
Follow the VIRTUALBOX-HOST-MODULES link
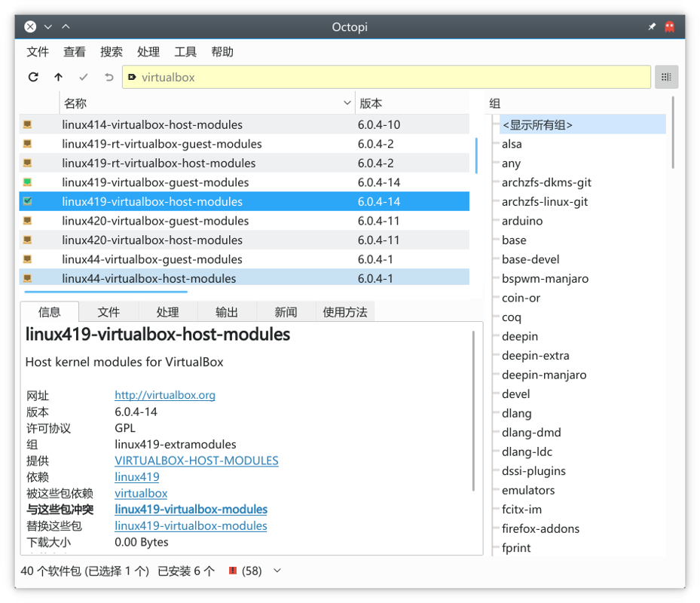(197, 461)
